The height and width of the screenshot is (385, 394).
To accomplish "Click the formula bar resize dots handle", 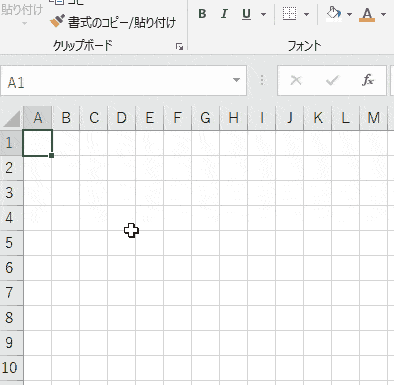I will (x=262, y=80).
